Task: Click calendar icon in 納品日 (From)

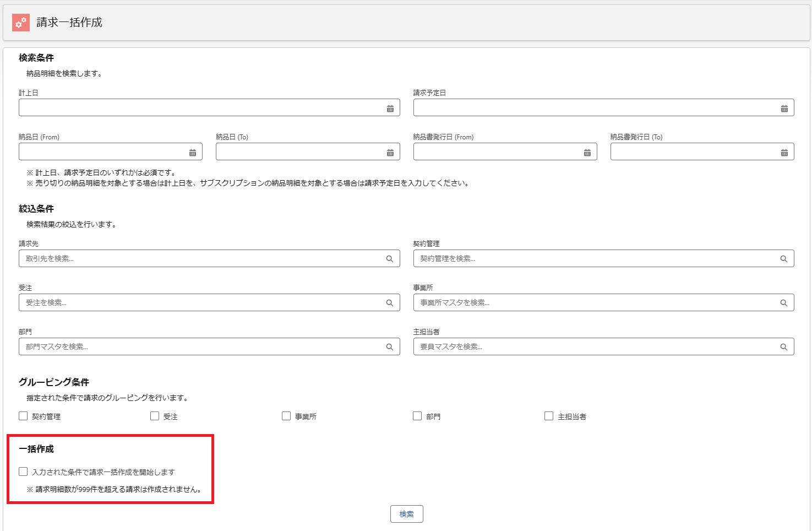Action: pyautogui.click(x=193, y=153)
